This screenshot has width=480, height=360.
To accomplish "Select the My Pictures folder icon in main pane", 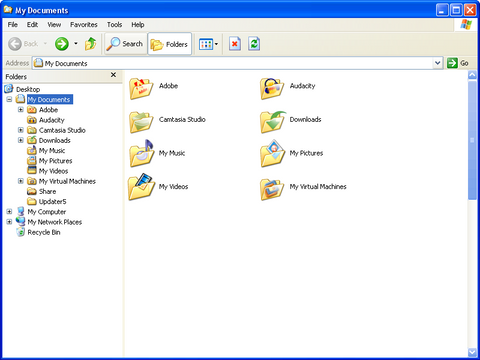I will coord(272,153).
